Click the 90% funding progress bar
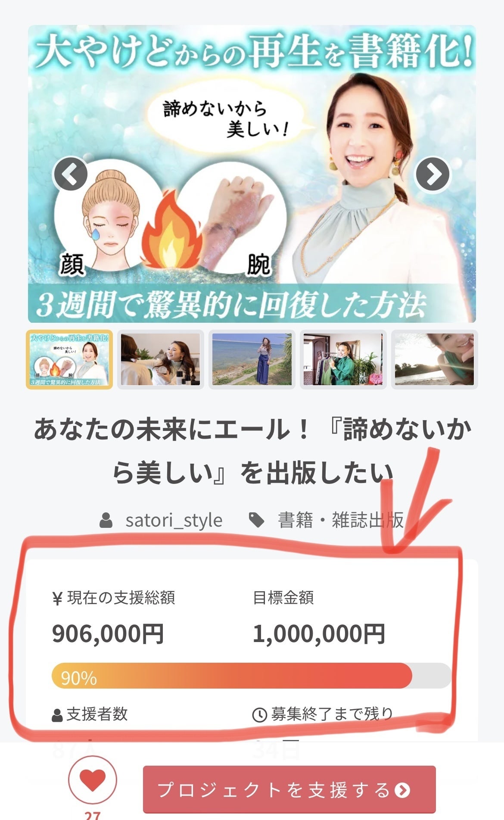The width and height of the screenshot is (504, 820). click(252, 676)
